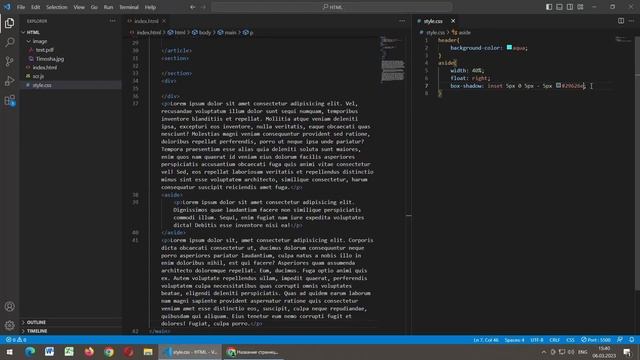
Task: Click the aqua color swatch
Action: click(509, 47)
